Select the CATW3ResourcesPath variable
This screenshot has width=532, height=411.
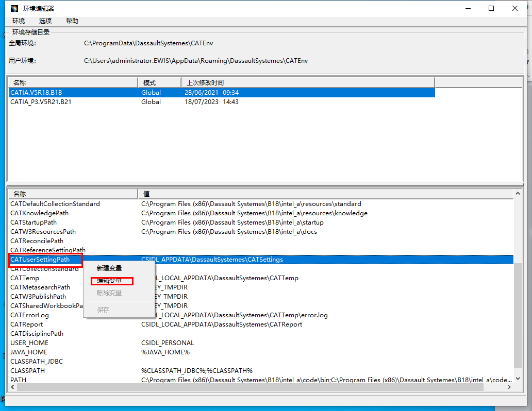43,232
